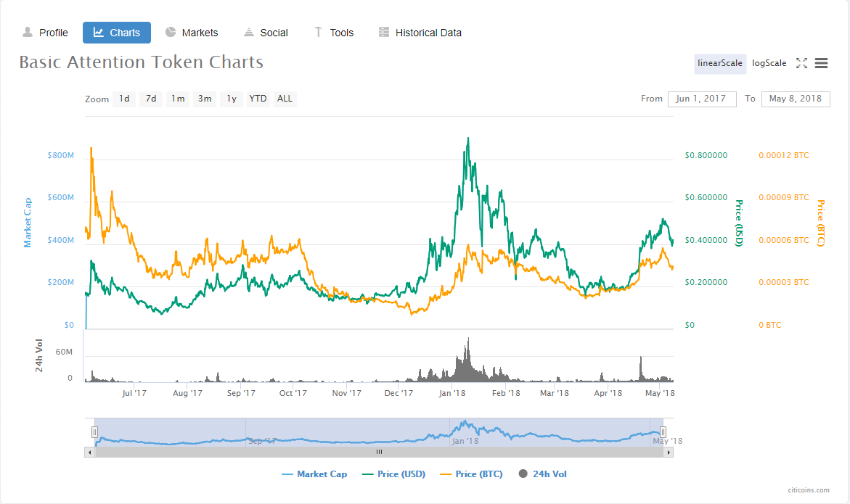850x504 pixels.
Task: Click the Basic Attention Token Charts heading
Action: pos(142,62)
